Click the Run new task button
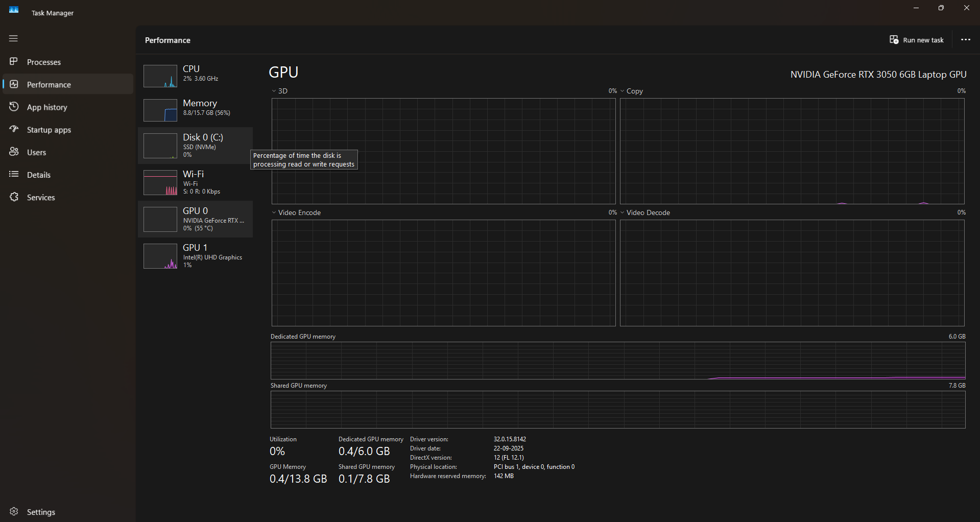 (x=917, y=40)
